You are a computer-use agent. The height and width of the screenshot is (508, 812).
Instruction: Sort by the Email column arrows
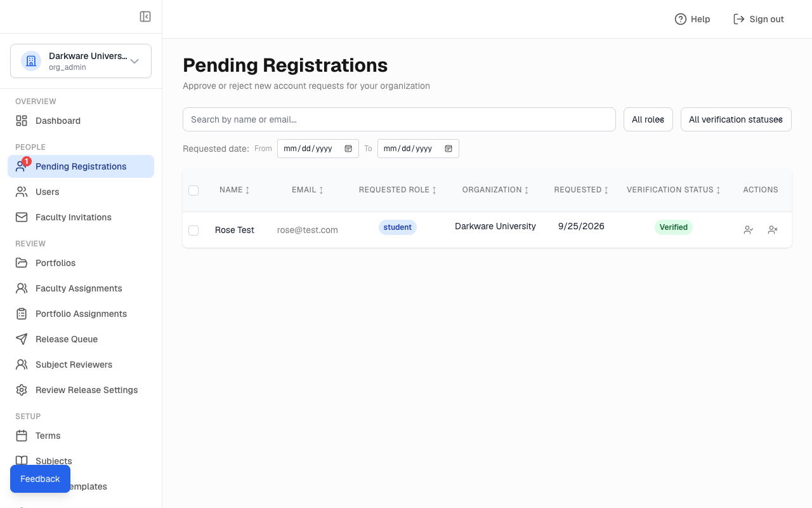coord(321,190)
